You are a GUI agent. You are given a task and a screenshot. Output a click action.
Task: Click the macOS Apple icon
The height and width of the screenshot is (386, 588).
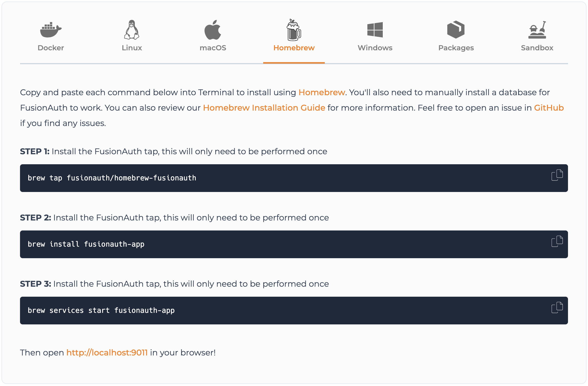click(213, 30)
